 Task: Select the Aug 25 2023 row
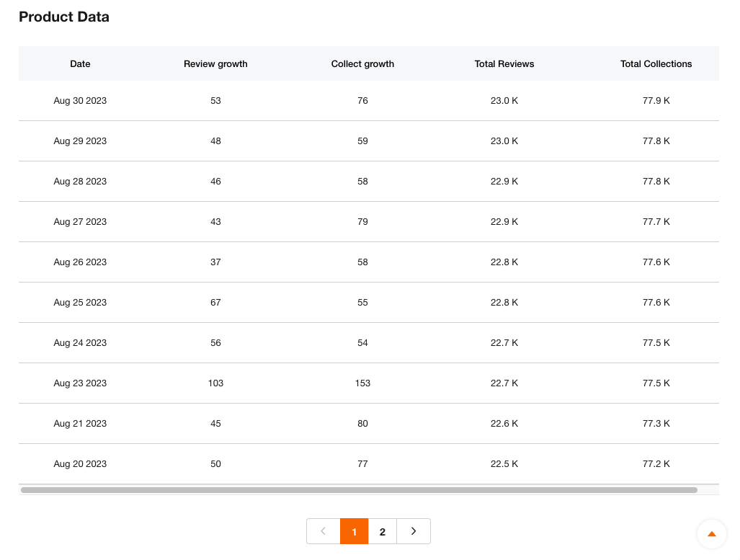(360, 302)
